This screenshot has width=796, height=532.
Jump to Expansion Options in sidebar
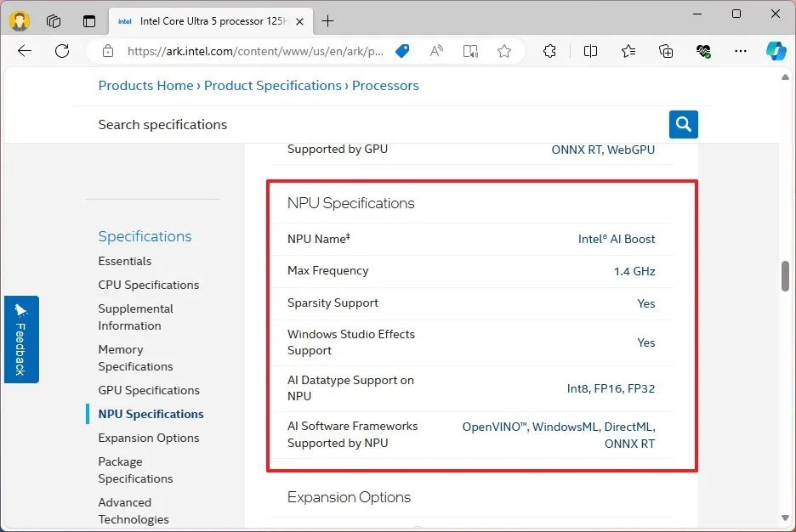point(149,438)
